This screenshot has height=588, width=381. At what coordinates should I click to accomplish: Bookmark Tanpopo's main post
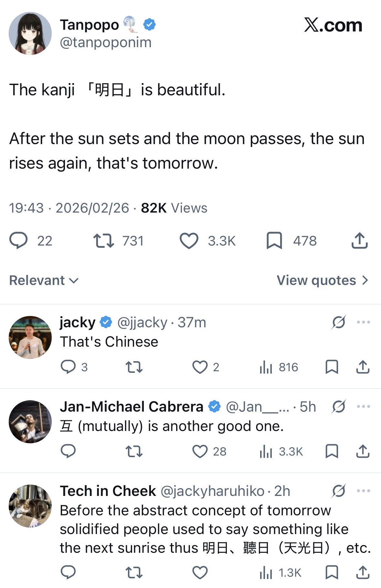274,241
